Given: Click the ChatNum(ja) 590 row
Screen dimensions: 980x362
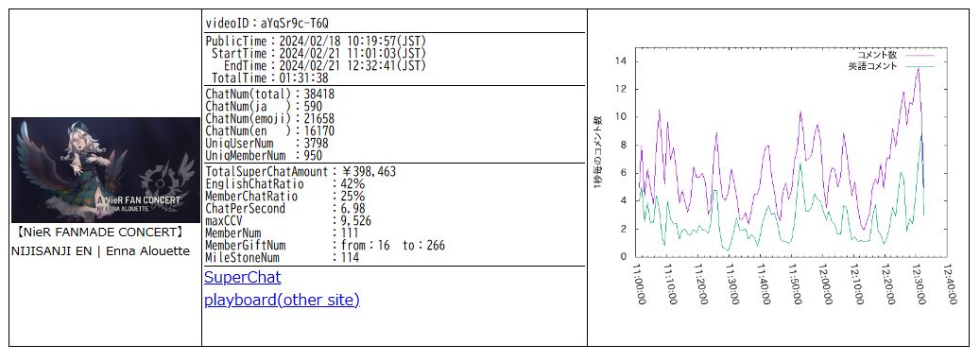Looking at the screenshot, I should (x=264, y=107).
